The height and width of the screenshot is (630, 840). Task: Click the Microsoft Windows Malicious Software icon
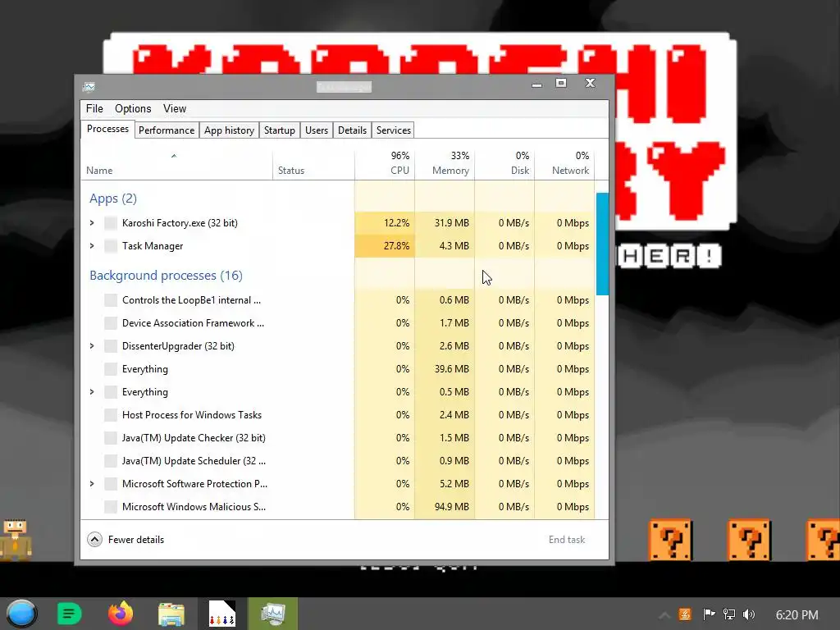pos(111,507)
